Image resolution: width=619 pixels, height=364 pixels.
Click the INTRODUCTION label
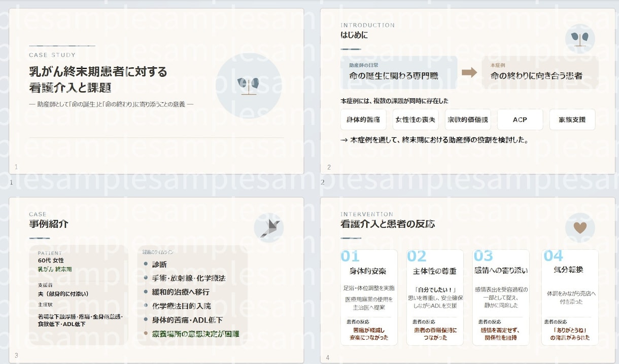(367, 25)
